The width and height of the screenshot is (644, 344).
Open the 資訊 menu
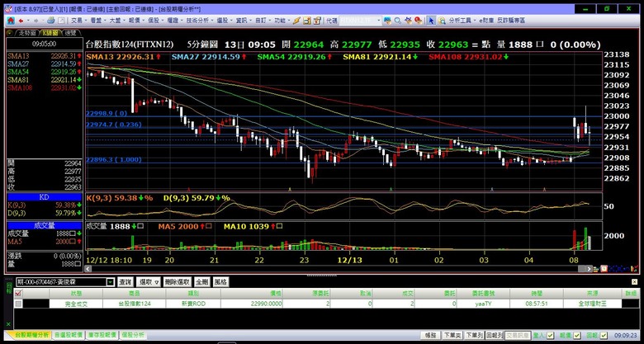click(244, 20)
